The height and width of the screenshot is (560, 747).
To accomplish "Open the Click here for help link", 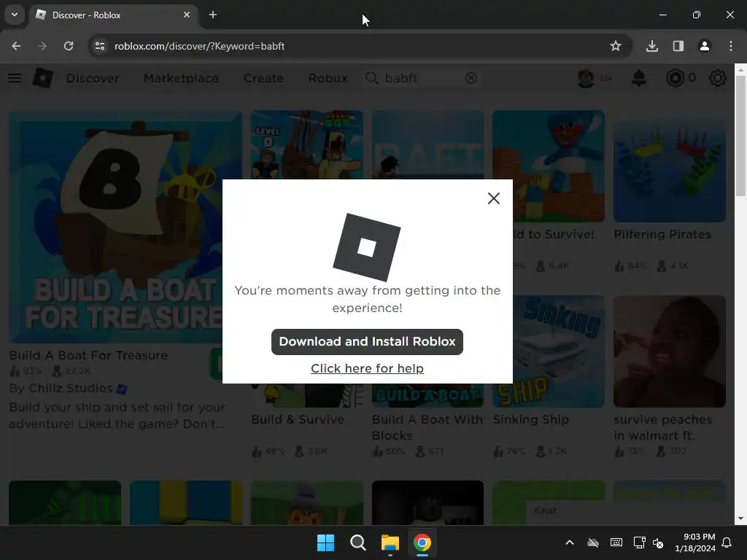I will (367, 368).
